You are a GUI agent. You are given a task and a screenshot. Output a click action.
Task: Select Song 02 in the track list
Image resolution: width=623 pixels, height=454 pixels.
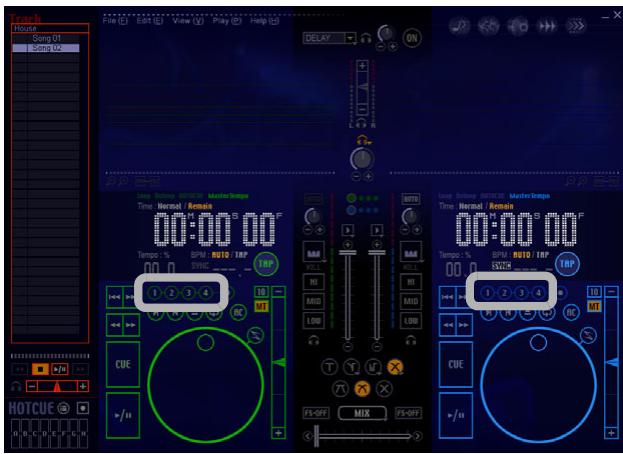pyautogui.click(x=46, y=48)
